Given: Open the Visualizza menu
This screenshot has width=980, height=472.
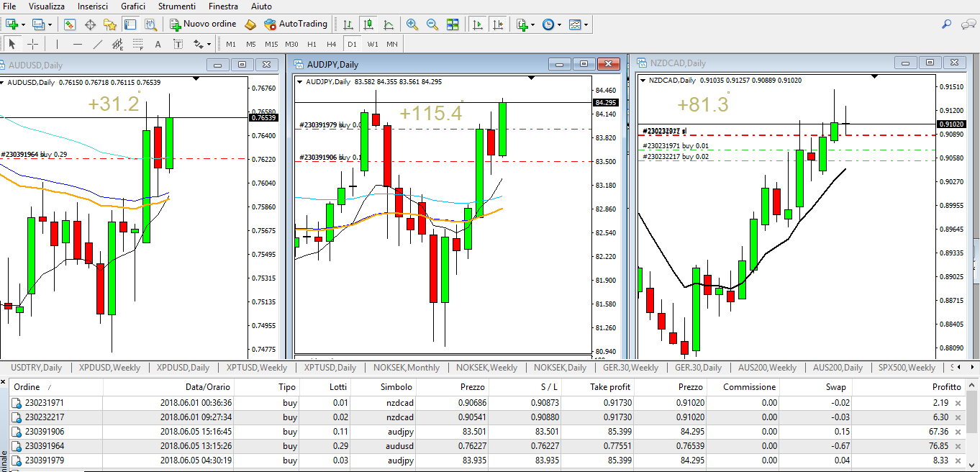Looking at the screenshot, I should coord(47,6).
